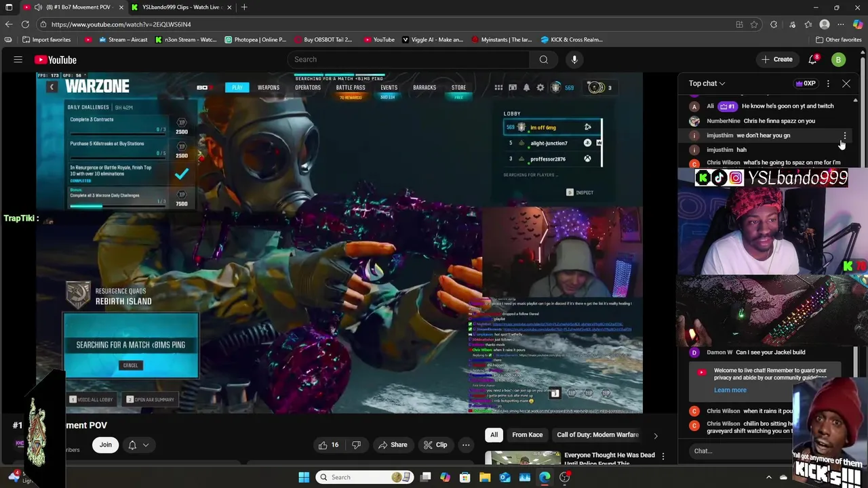Image resolution: width=868 pixels, height=488 pixels.
Task: Open File Explorer from taskbar
Action: tap(485, 477)
